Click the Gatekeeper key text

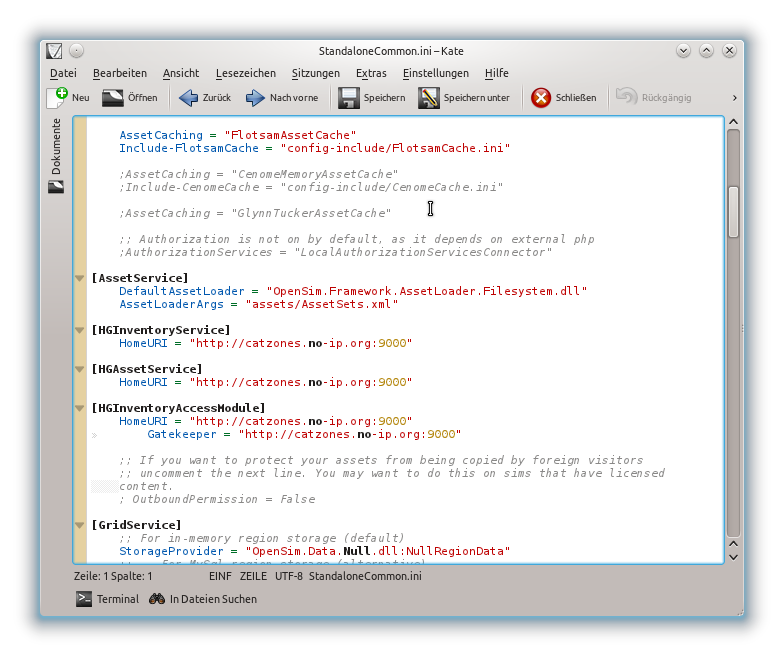182,434
